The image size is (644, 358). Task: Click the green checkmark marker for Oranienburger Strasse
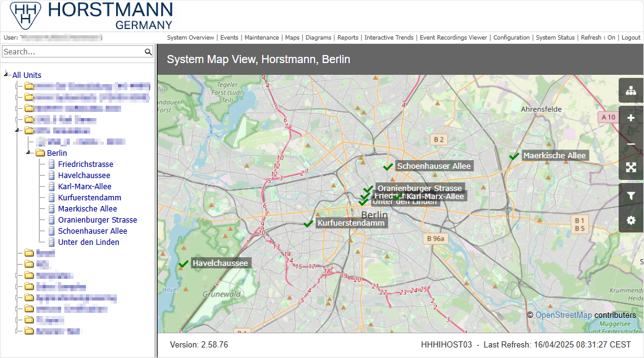[368, 189]
